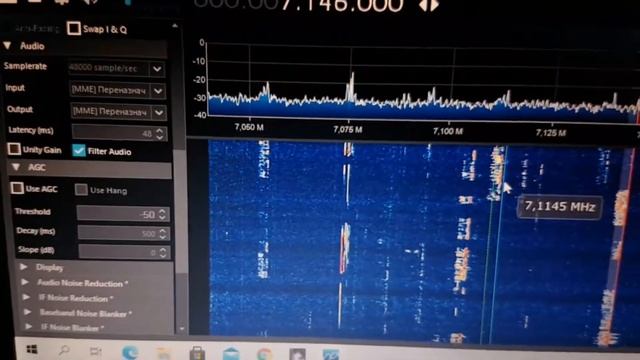
Task: Click the Slope (dB) spinner arrows
Action: [x=163, y=253]
